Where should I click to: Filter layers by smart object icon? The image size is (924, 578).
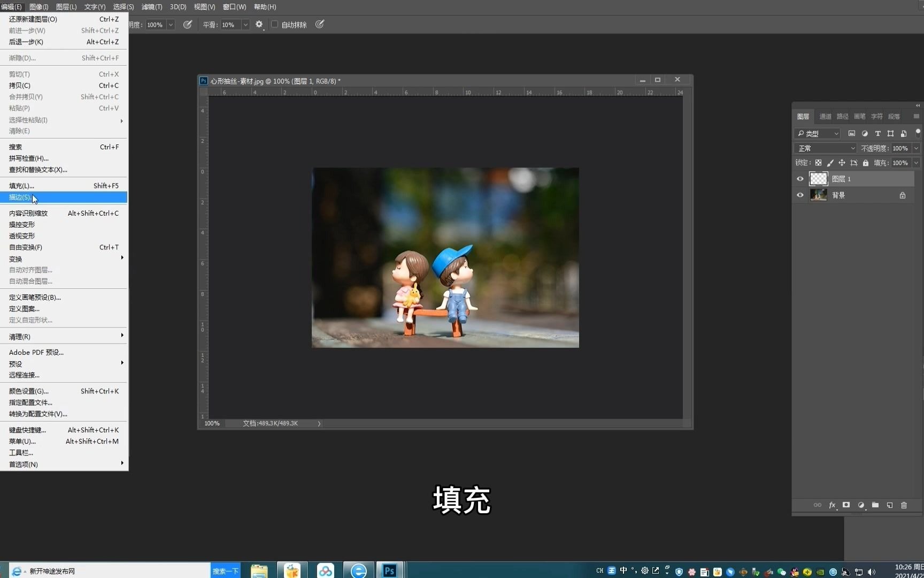click(904, 133)
